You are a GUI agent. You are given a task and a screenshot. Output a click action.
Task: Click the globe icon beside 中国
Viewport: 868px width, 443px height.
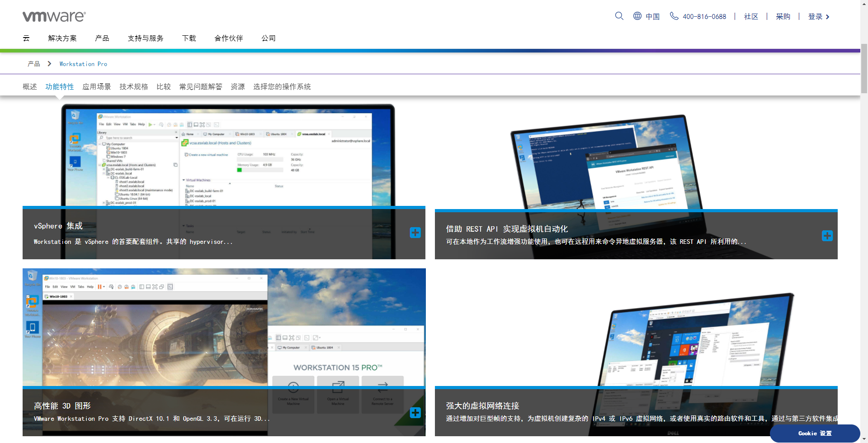tap(637, 16)
